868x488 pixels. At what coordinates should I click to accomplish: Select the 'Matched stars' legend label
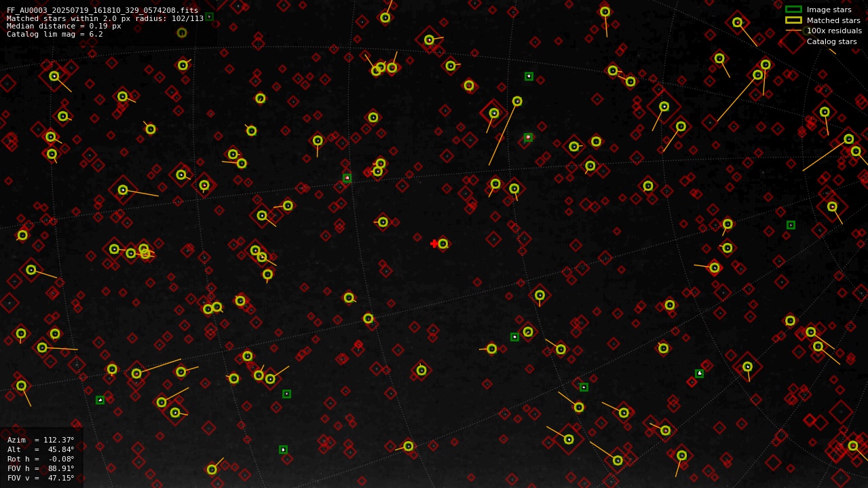833,20
